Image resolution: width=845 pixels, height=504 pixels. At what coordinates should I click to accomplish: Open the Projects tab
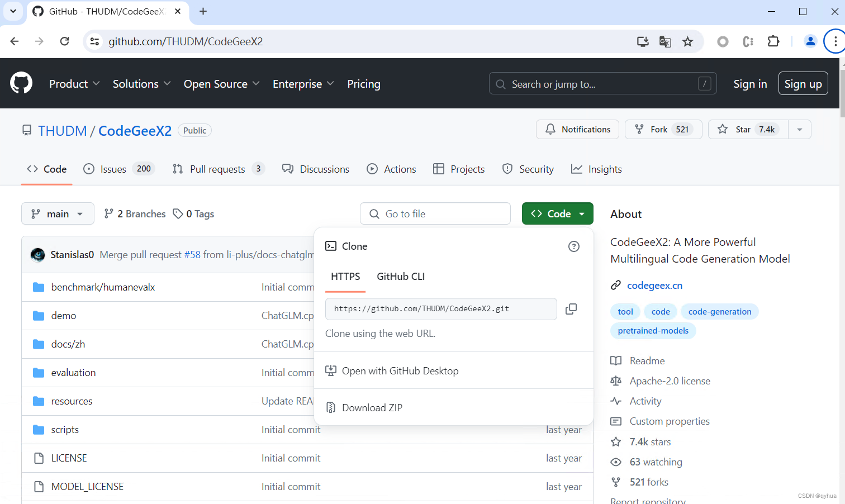[459, 169]
